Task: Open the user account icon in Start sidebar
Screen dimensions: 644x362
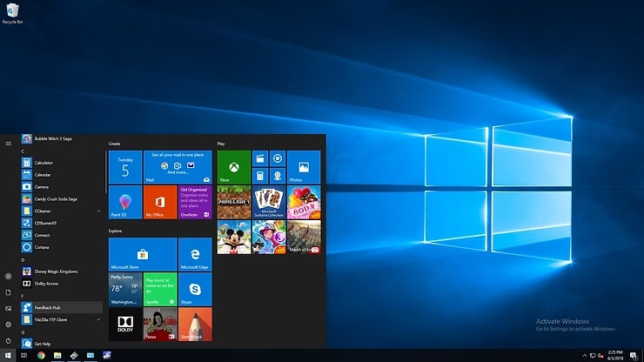Action: coord(8,276)
